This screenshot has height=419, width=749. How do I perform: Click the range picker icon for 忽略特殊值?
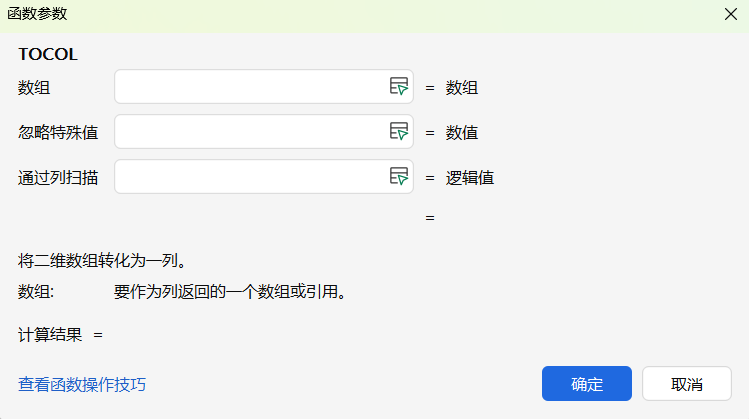tap(399, 132)
